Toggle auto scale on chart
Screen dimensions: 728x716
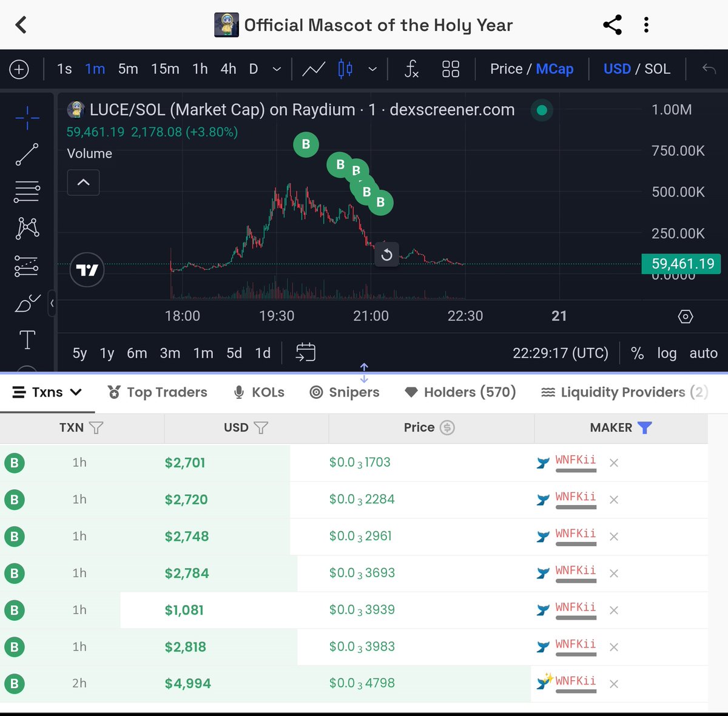703,353
